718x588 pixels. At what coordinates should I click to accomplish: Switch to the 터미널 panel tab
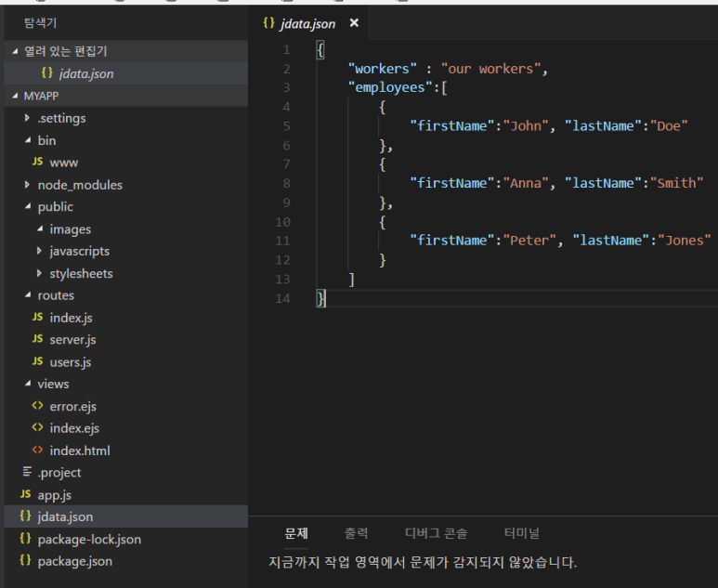point(521,533)
